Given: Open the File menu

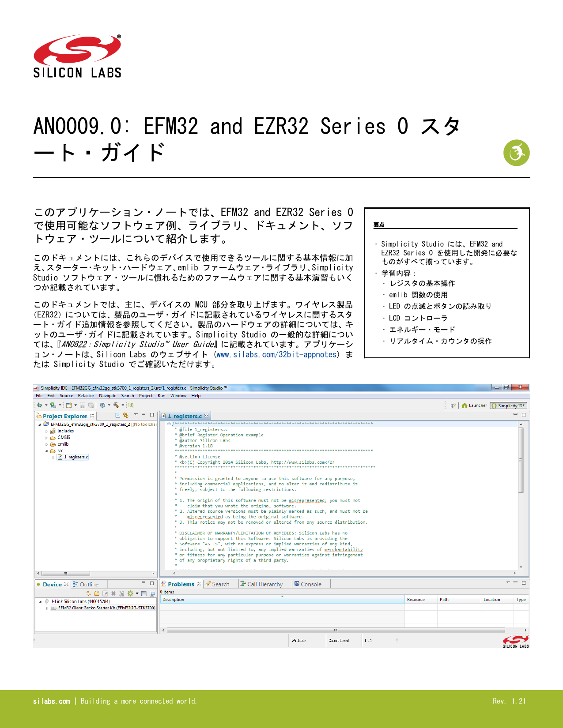Looking at the screenshot, I should [x=39, y=396].
